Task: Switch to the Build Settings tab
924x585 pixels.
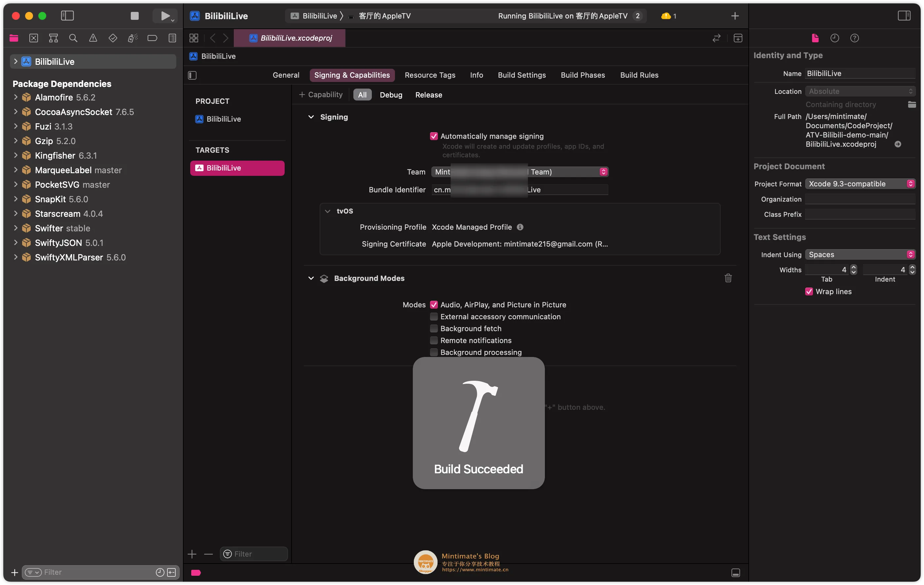Action: point(521,75)
